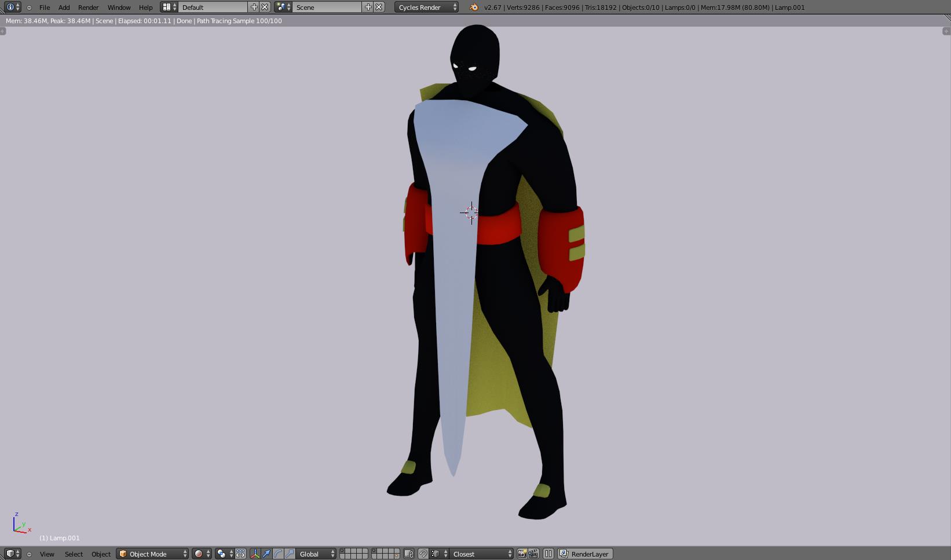The height and width of the screenshot is (560, 951).
Task: Open the Render menu
Action: coord(88,7)
